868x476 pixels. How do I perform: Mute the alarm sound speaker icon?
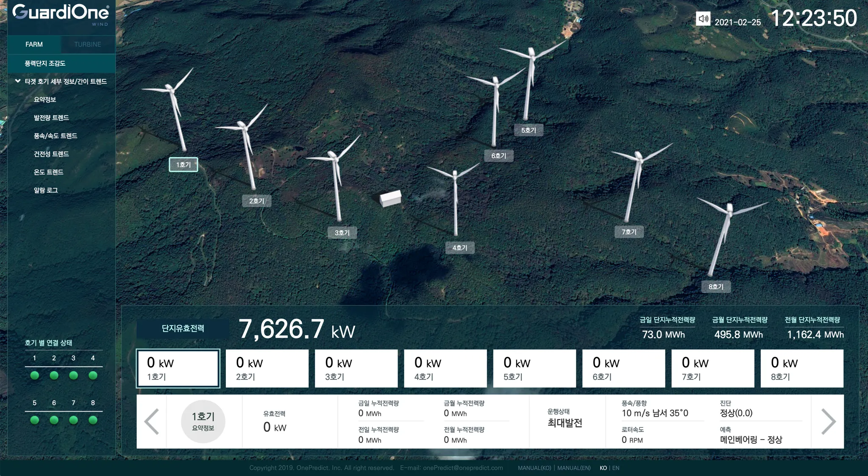point(703,19)
